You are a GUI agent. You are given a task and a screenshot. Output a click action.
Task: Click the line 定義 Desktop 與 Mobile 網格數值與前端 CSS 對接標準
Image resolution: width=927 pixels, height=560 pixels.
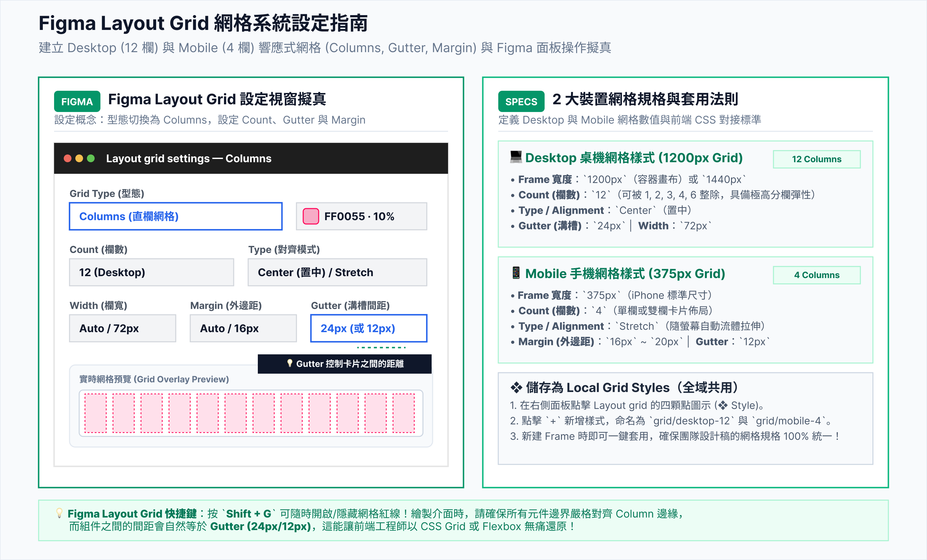tap(630, 120)
